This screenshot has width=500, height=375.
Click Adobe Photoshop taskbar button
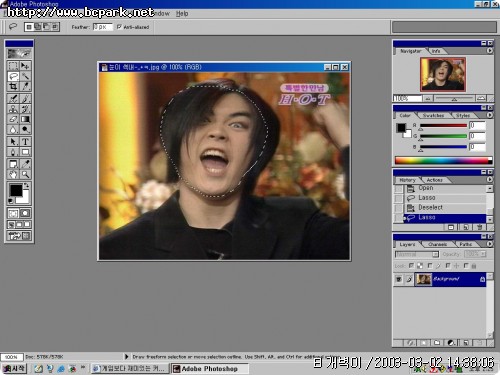coord(210,369)
